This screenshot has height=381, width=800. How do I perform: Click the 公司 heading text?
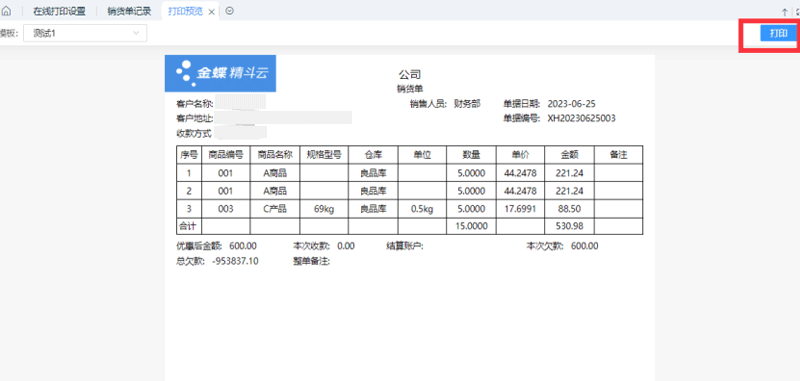[410, 75]
